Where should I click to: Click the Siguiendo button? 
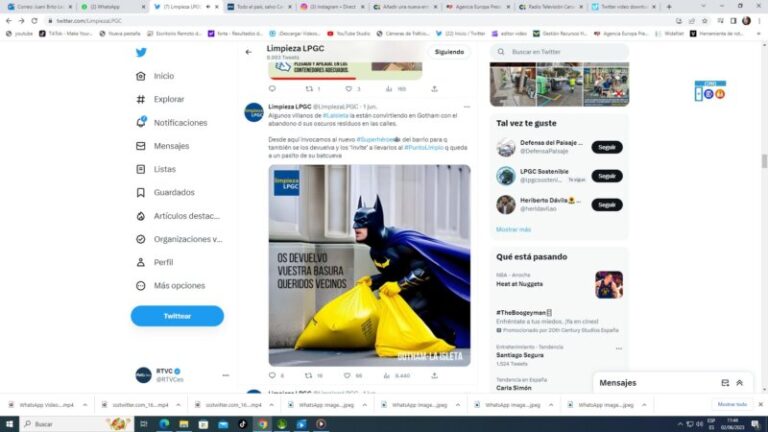point(449,52)
